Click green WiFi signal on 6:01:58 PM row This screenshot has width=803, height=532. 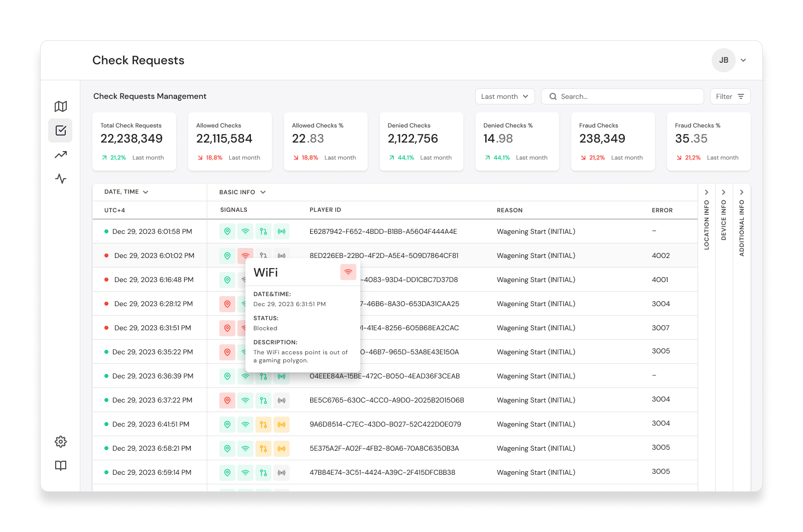tap(245, 231)
